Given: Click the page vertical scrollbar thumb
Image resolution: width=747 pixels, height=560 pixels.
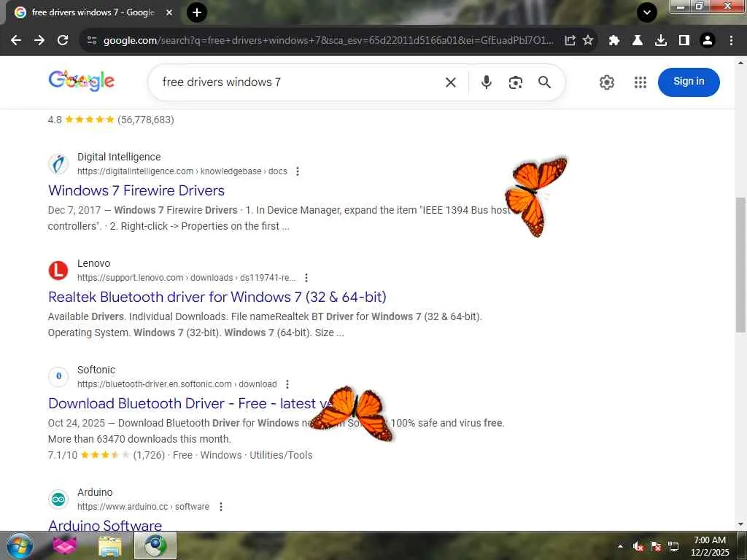Looking at the screenshot, I should tap(741, 264).
